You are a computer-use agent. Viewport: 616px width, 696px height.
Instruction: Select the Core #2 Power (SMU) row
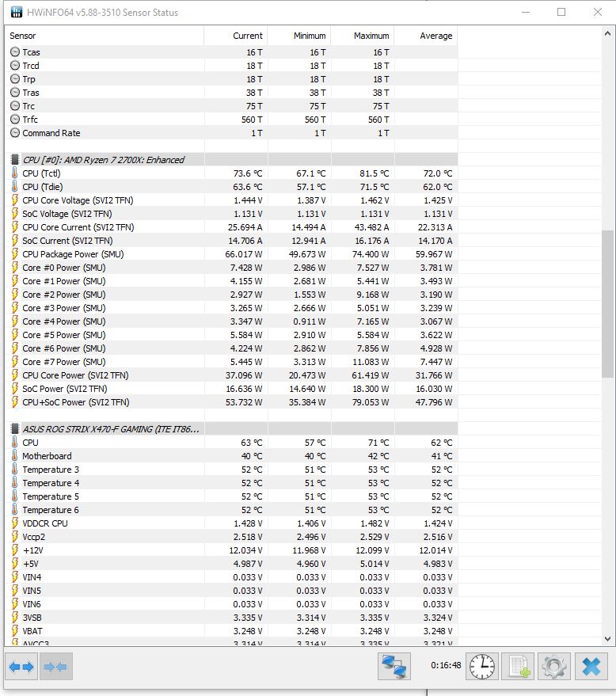pyautogui.click(x=231, y=295)
